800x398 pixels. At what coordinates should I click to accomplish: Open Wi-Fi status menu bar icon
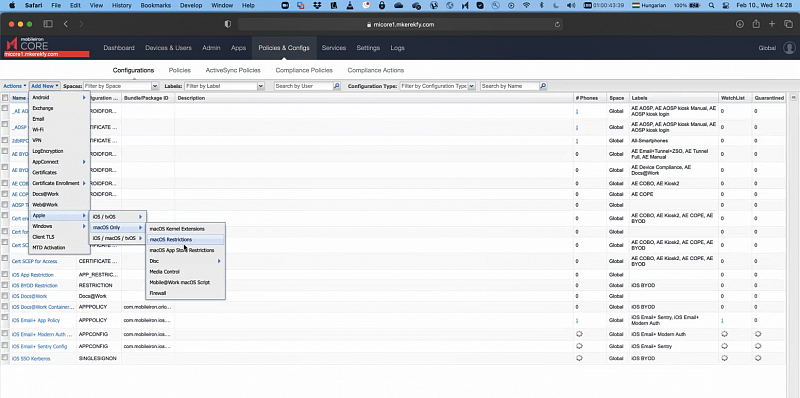[526, 5]
